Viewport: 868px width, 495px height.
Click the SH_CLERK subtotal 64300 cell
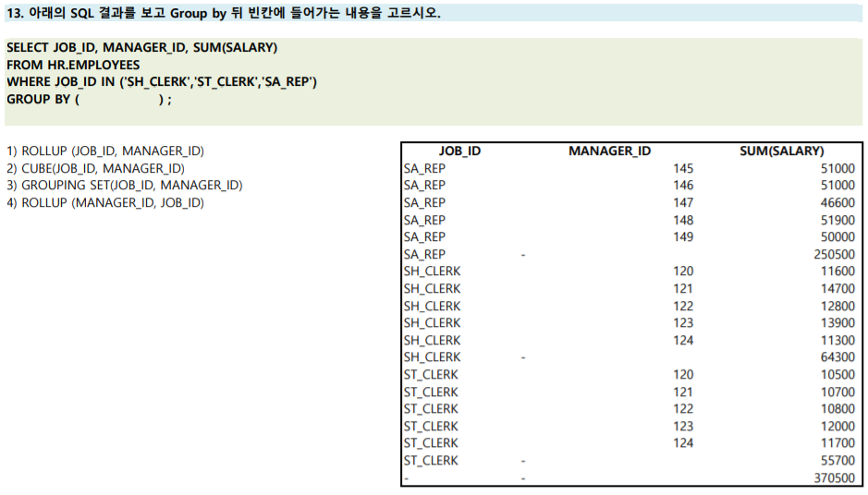coord(837,357)
